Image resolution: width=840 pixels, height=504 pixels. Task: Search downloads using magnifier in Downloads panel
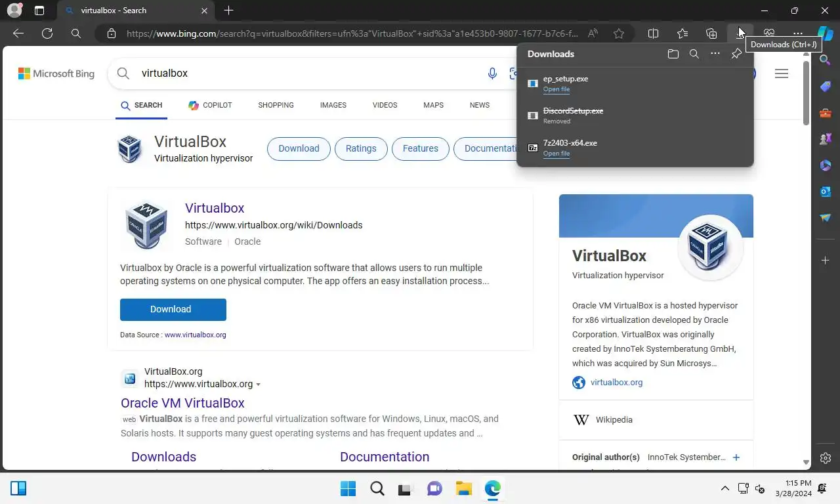pos(694,54)
